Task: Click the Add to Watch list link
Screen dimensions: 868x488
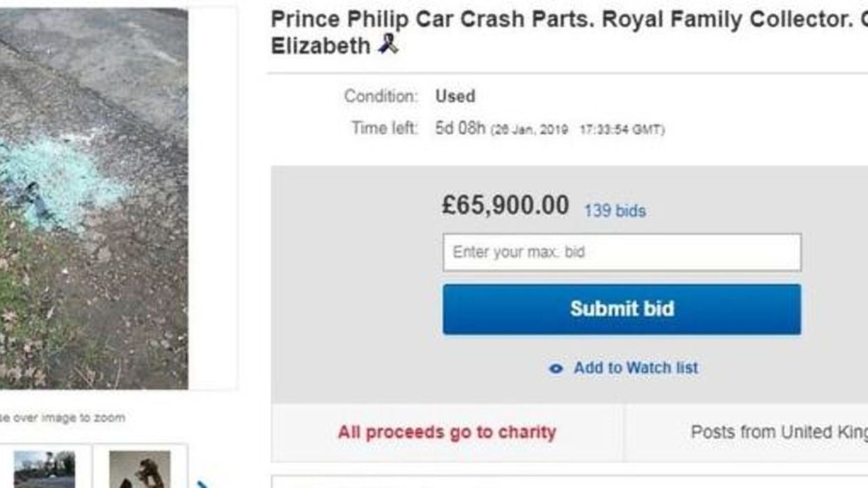Action: (635, 368)
